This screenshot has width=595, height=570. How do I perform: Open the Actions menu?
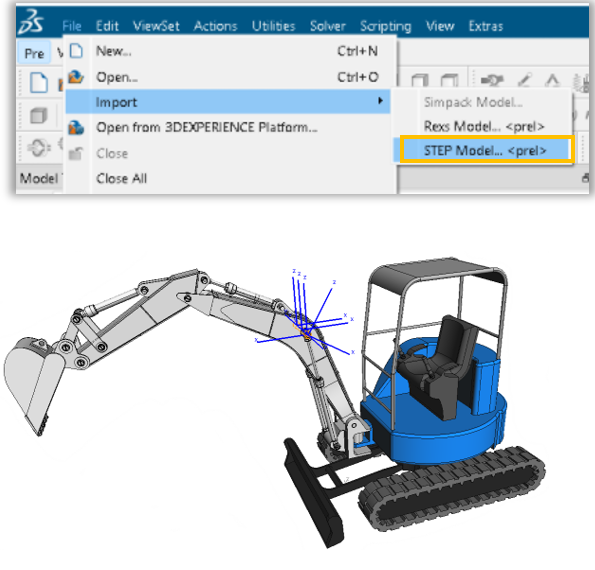pyautogui.click(x=215, y=26)
